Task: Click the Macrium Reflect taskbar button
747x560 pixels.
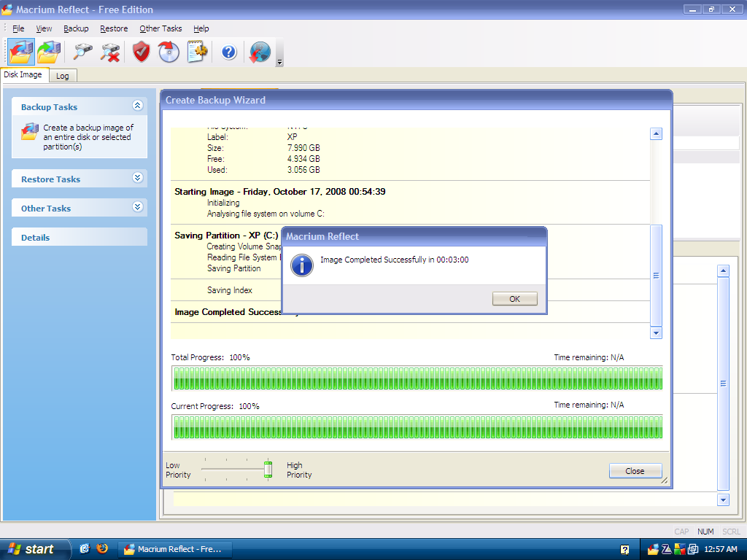Action: [174, 549]
